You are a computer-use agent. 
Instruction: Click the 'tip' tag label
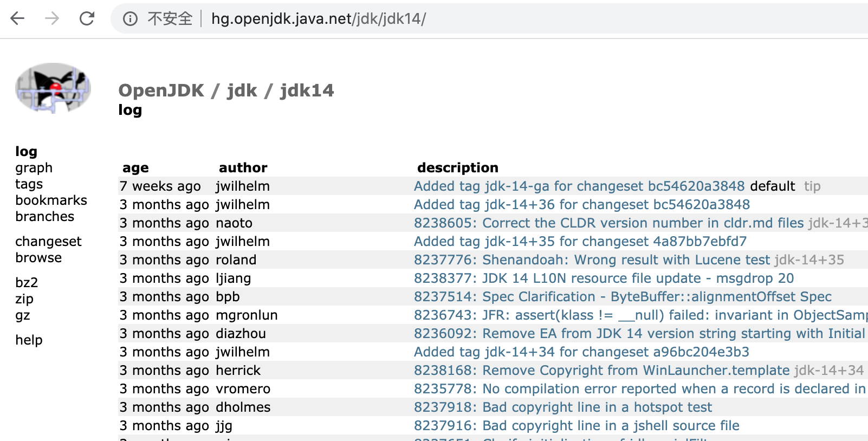tap(812, 186)
